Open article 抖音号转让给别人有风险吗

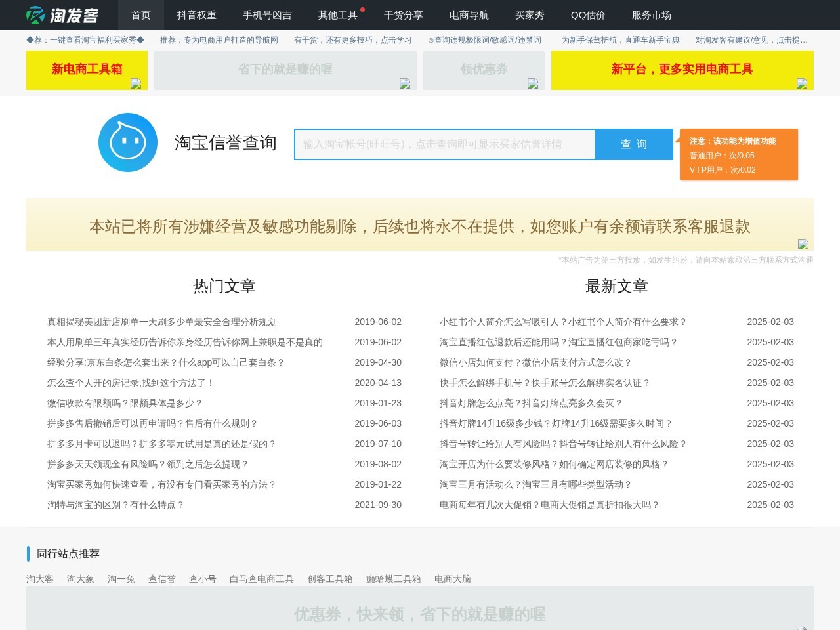pos(563,444)
